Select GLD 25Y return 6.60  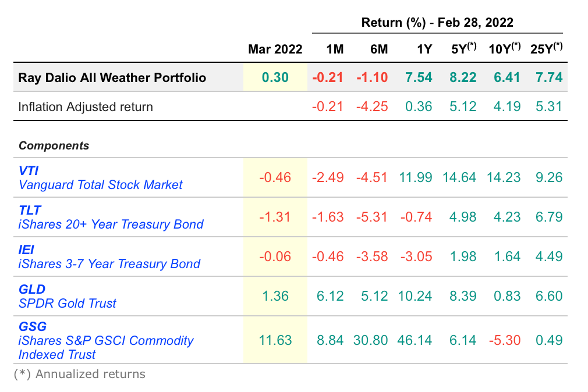[x=549, y=296]
